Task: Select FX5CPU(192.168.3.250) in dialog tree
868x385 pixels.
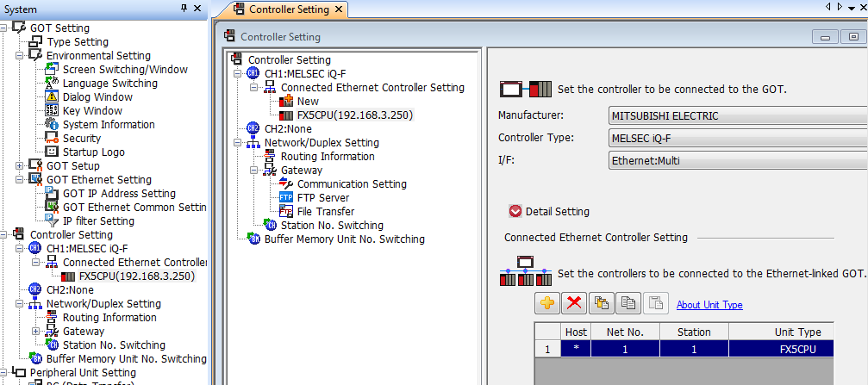Action: pos(355,115)
